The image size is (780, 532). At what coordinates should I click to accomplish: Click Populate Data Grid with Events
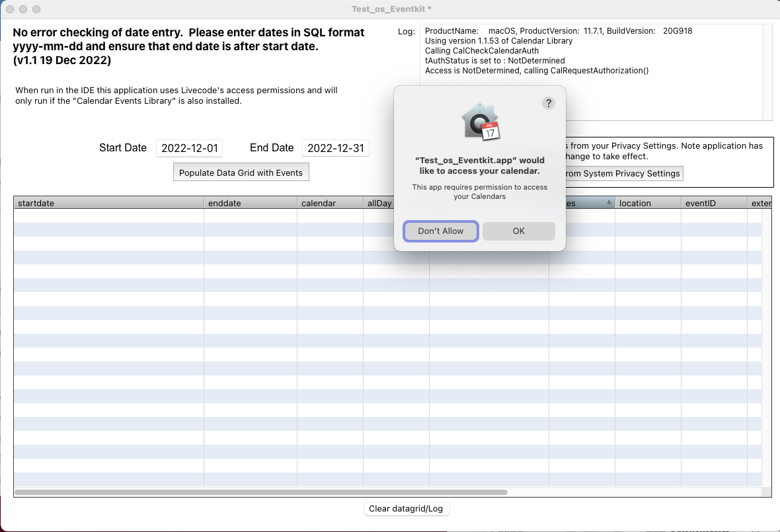241,172
